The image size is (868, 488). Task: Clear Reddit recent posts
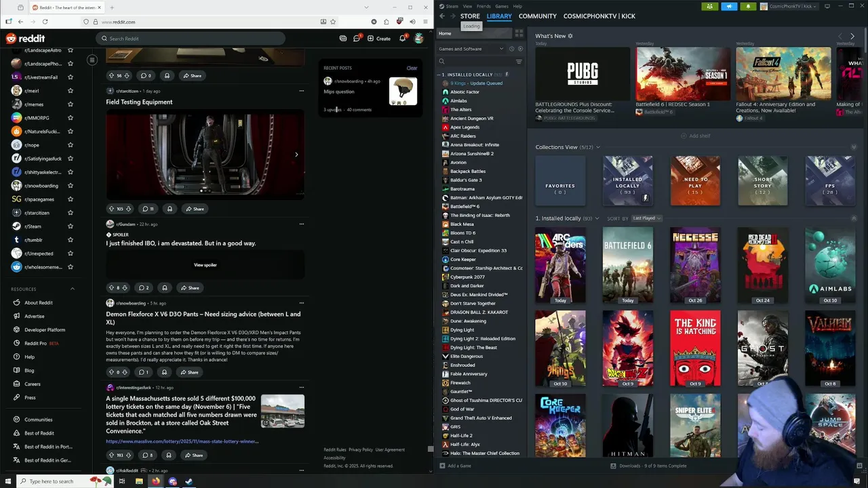pos(412,68)
